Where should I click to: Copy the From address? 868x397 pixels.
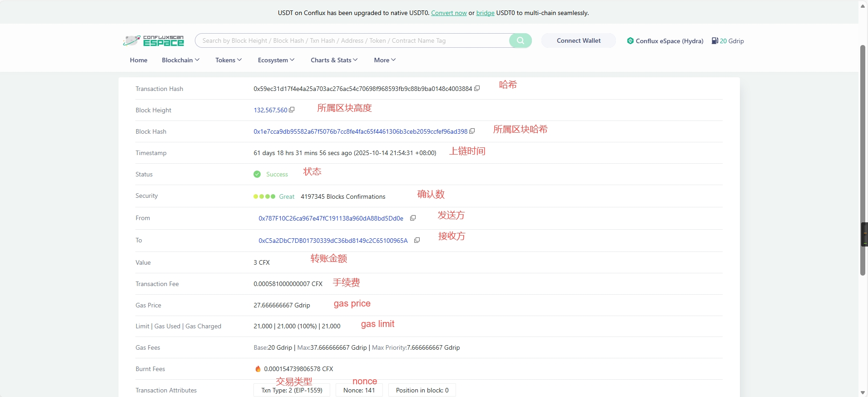tap(413, 218)
